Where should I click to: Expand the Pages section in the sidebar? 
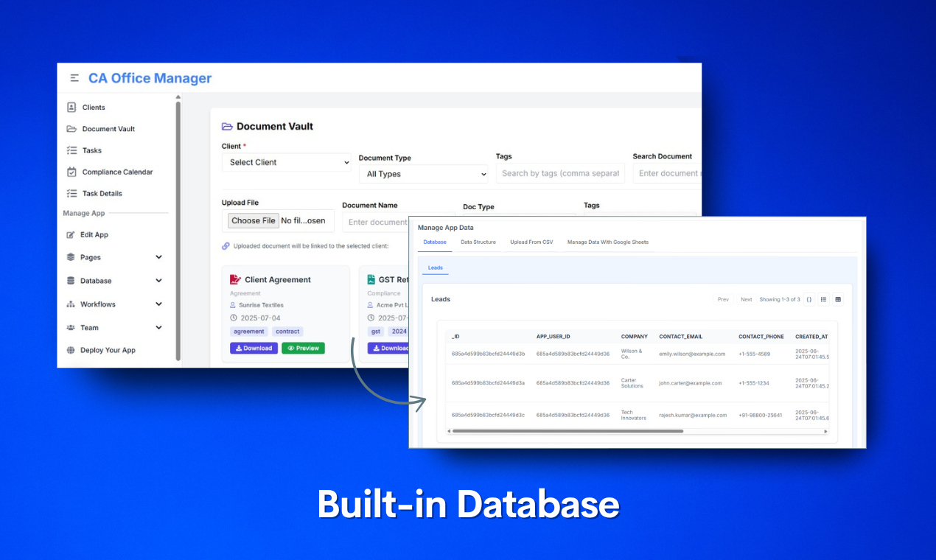pos(158,257)
